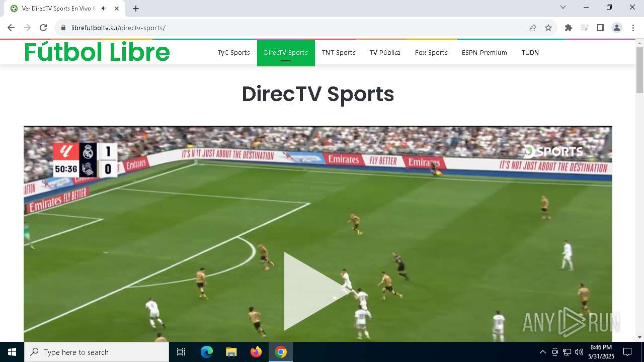Open the Chrome profile avatar
The image size is (644, 362).
(x=617, y=28)
